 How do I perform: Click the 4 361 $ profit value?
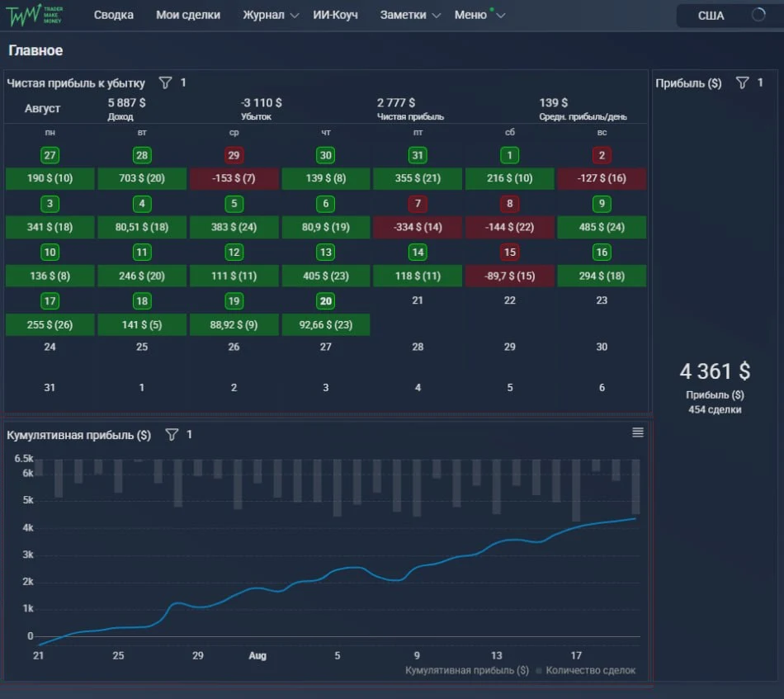[715, 371]
